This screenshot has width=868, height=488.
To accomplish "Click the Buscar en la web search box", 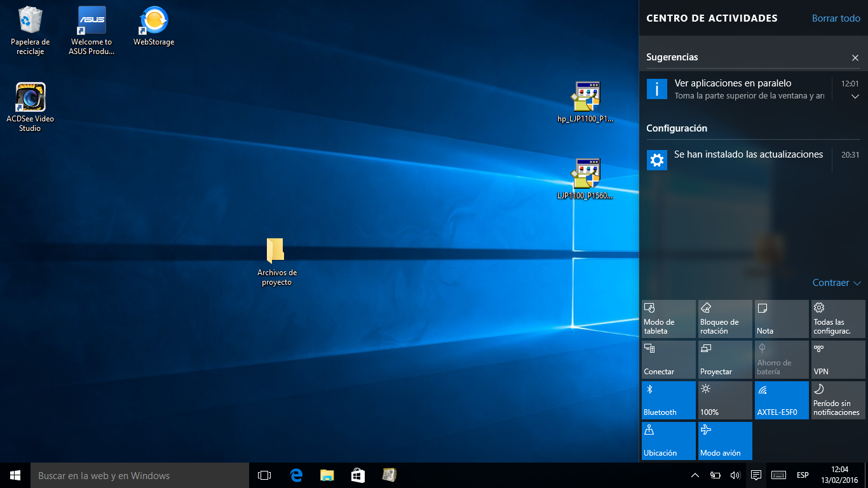I will click(140, 475).
